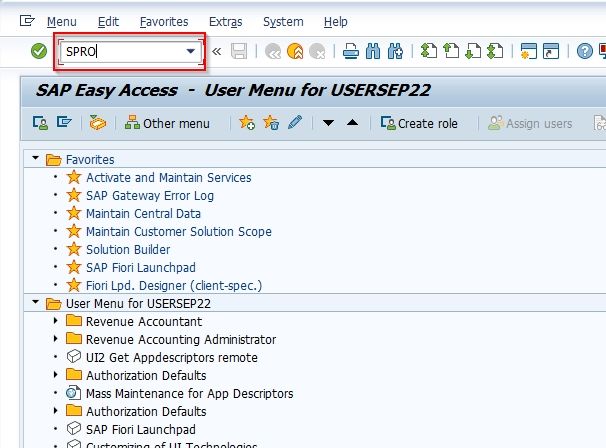Go to Last Page icon

click(x=495, y=51)
